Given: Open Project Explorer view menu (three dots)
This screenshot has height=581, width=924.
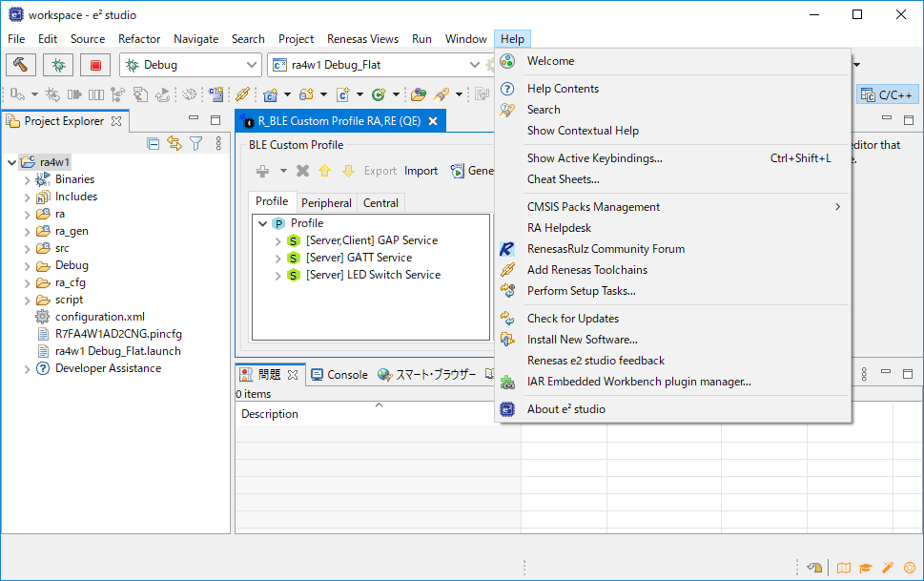Looking at the screenshot, I should point(218,143).
